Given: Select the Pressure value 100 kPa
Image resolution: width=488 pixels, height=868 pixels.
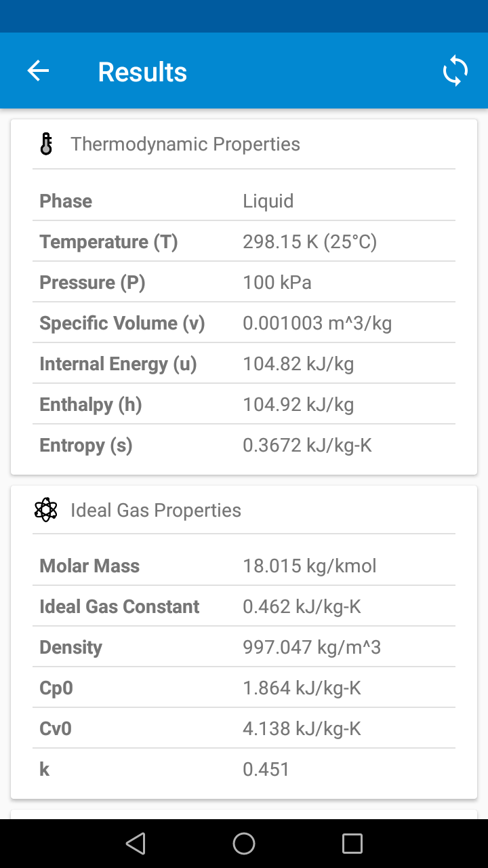Looking at the screenshot, I should [277, 283].
